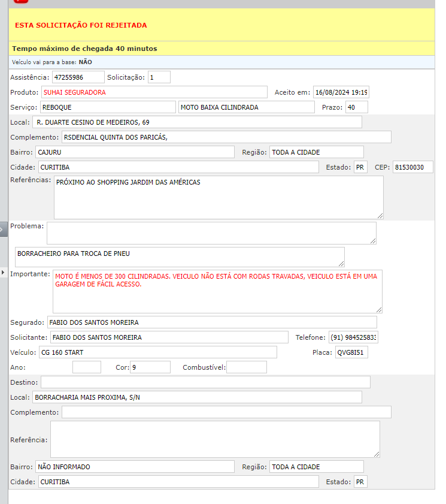Focus the Prazo field showing 40
The image size is (446, 504).
[356, 107]
